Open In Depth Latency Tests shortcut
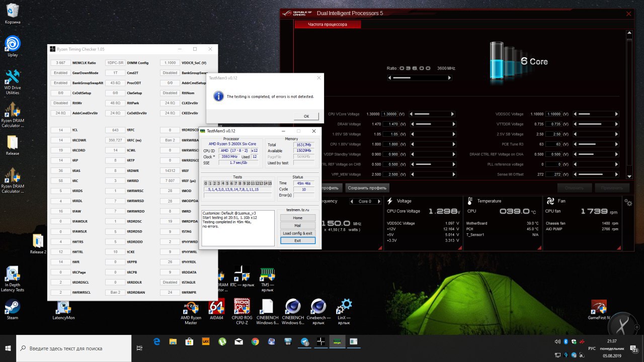 (x=13, y=280)
